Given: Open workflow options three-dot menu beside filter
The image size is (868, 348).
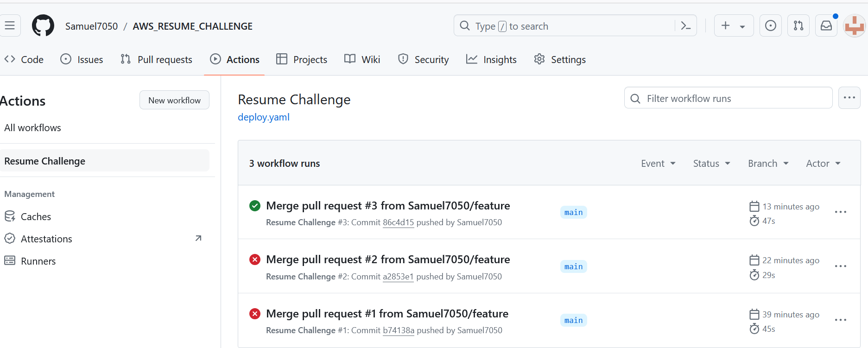Looking at the screenshot, I should 849,98.
